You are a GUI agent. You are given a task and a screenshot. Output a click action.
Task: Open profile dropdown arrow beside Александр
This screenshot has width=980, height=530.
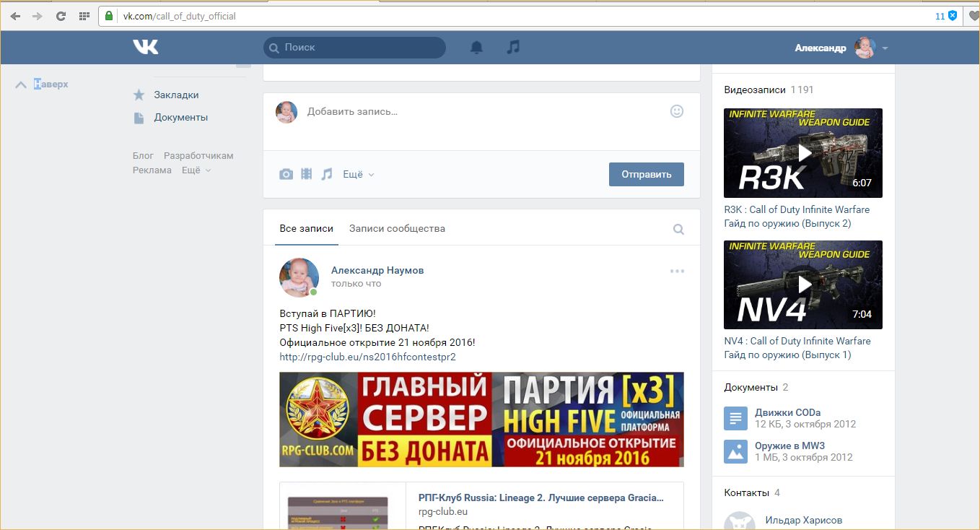click(885, 48)
